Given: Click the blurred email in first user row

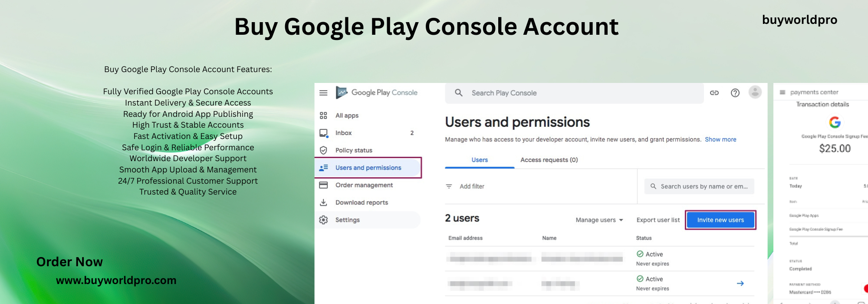Looking at the screenshot, I should [490, 259].
